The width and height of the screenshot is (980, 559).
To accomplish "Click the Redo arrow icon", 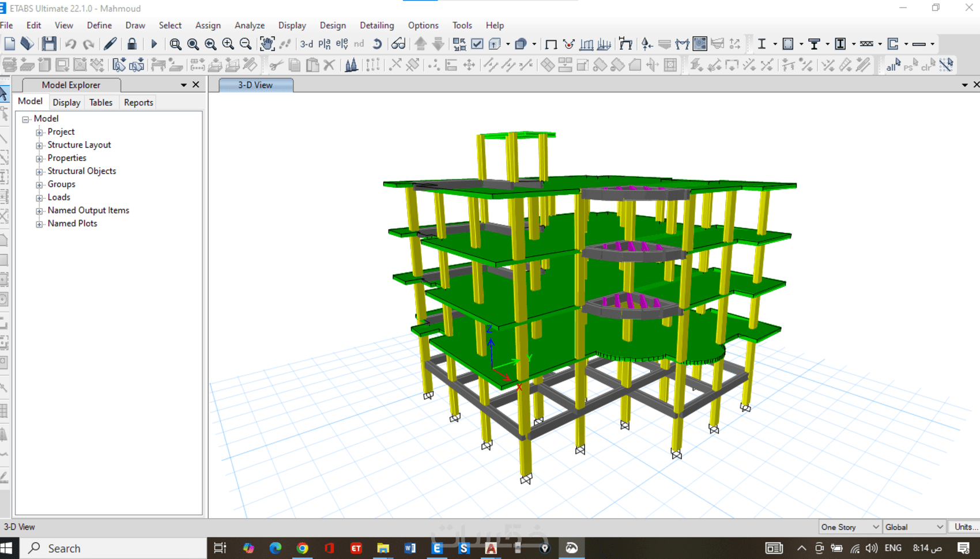I will tap(88, 44).
